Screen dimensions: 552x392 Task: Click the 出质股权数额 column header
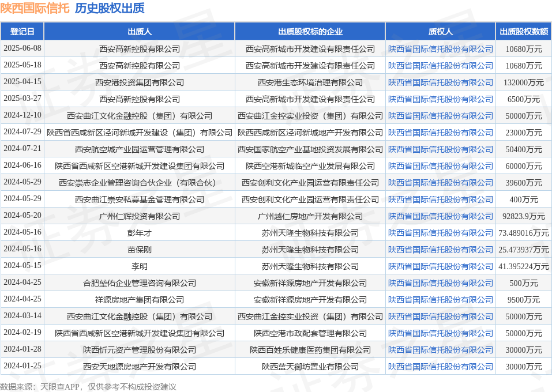[x=524, y=32]
